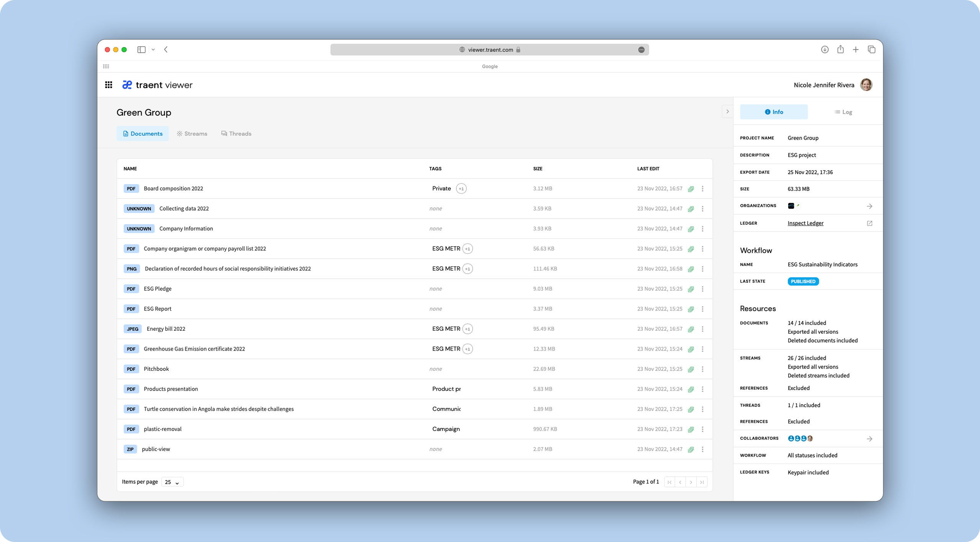Viewport: 980px width, 542px height.
Task: Click the Google favorites bar item
Action: (490, 66)
